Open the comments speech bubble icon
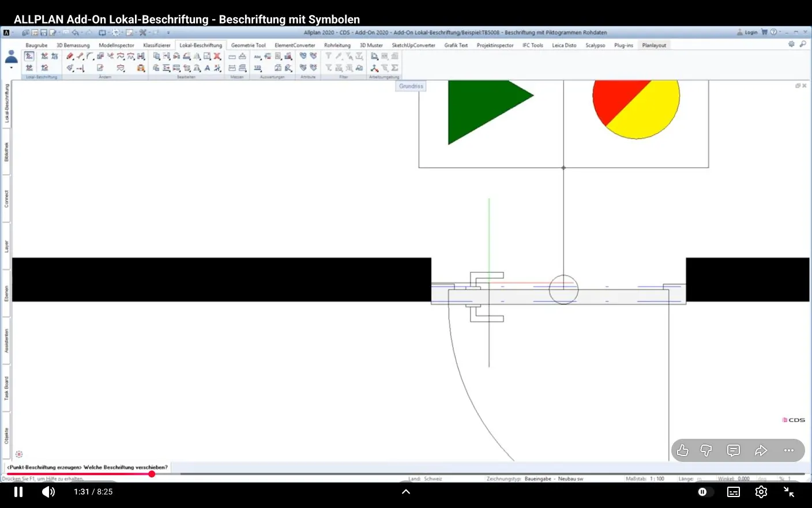 tap(734, 450)
